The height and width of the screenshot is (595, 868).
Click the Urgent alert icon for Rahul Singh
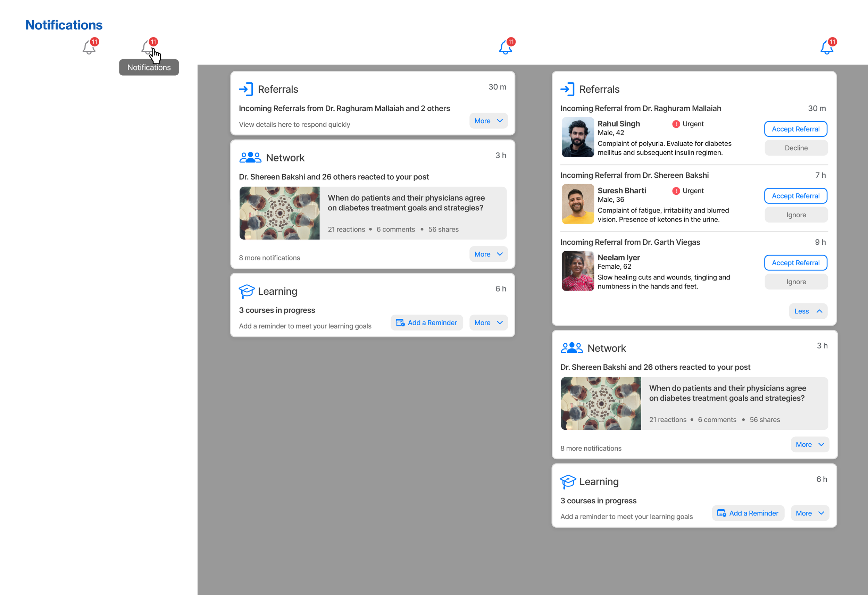676,124
